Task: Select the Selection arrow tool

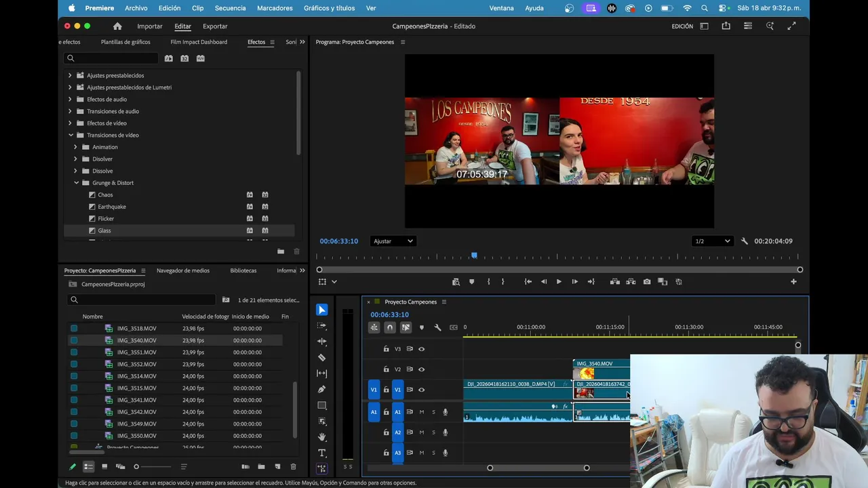Action: pyautogui.click(x=322, y=310)
